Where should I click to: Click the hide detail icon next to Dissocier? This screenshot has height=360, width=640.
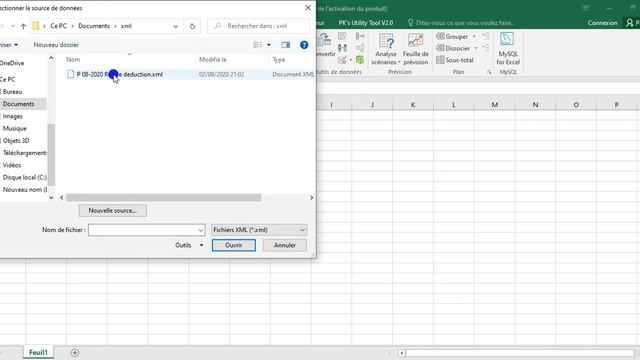click(x=485, y=48)
